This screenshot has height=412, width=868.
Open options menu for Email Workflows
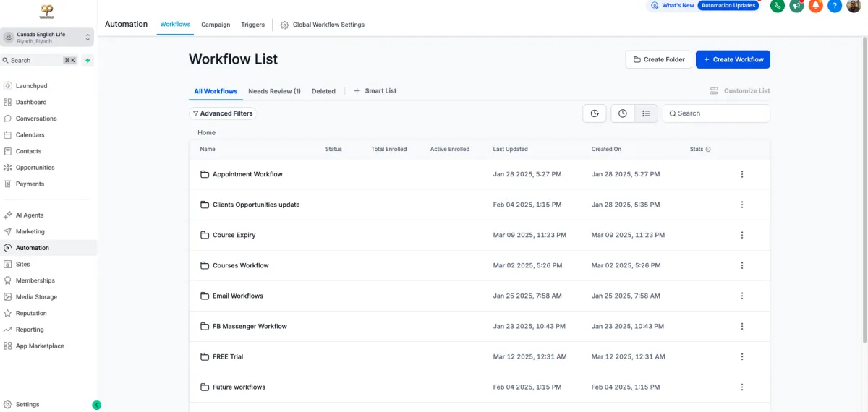coord(742,296)
